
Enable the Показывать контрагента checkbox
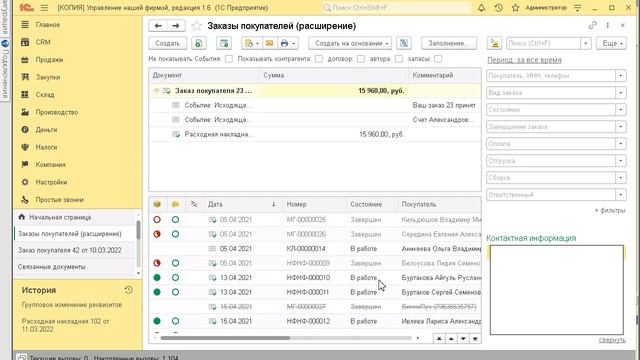(319, 59)
